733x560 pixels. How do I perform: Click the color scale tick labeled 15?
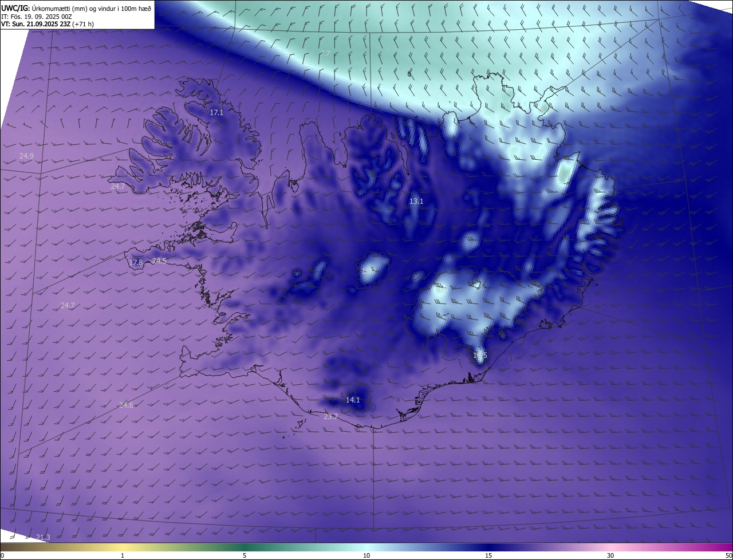488,555
